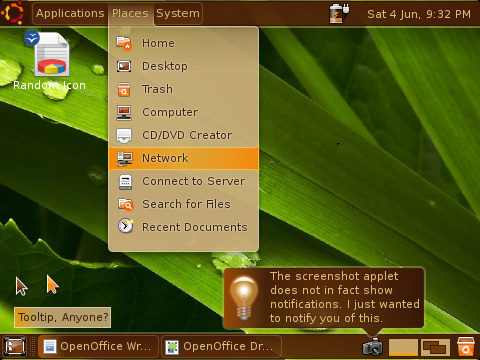Image resolution: width=480 pixels, height=360 pixels.
Task: Click the "Tooltip, Anyone?" tooltip
Action: pos(63,317)
